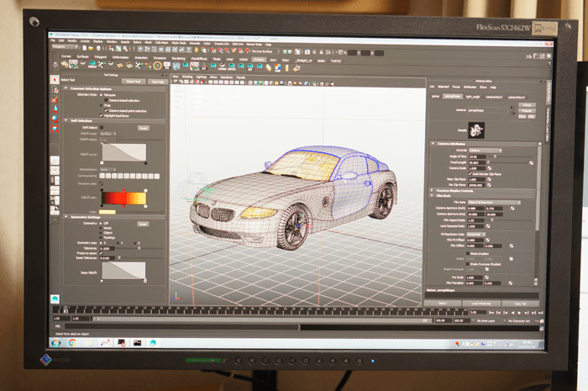588x391 pixels.
Task: Click the Falloff color gradient ramp
Action: [x=123, y=198]
